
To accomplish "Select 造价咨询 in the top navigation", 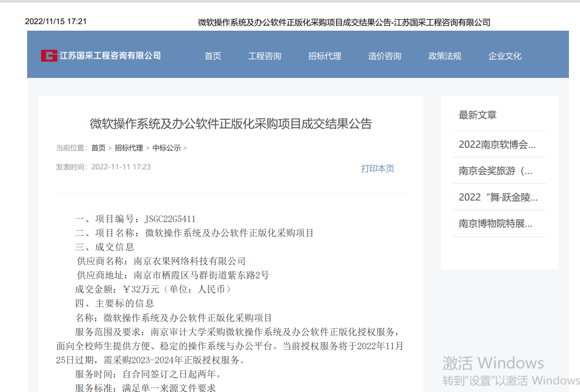I will coord(385,56).
